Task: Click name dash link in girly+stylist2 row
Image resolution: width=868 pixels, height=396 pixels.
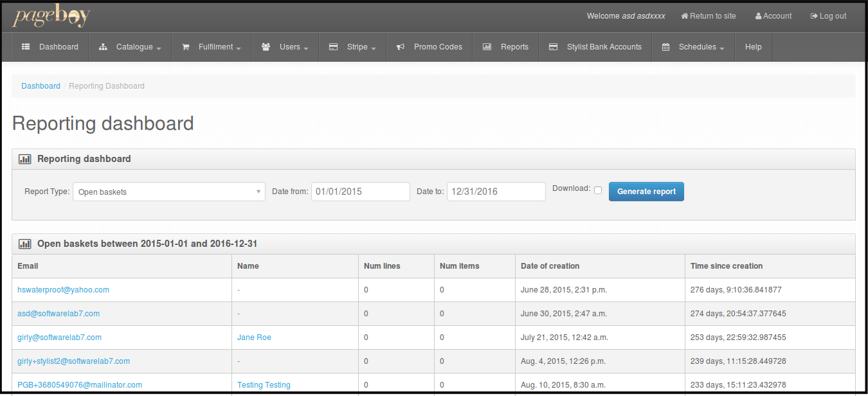Action: (x=239, y=361)
